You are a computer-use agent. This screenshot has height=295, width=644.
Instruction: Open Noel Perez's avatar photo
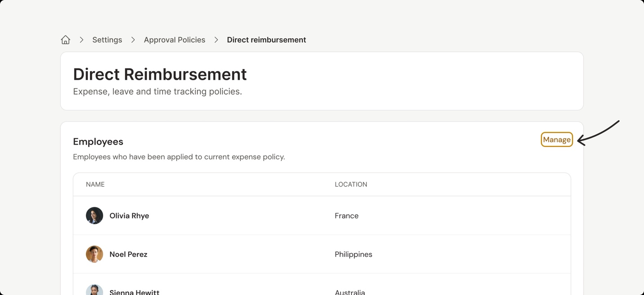(95, 254)
